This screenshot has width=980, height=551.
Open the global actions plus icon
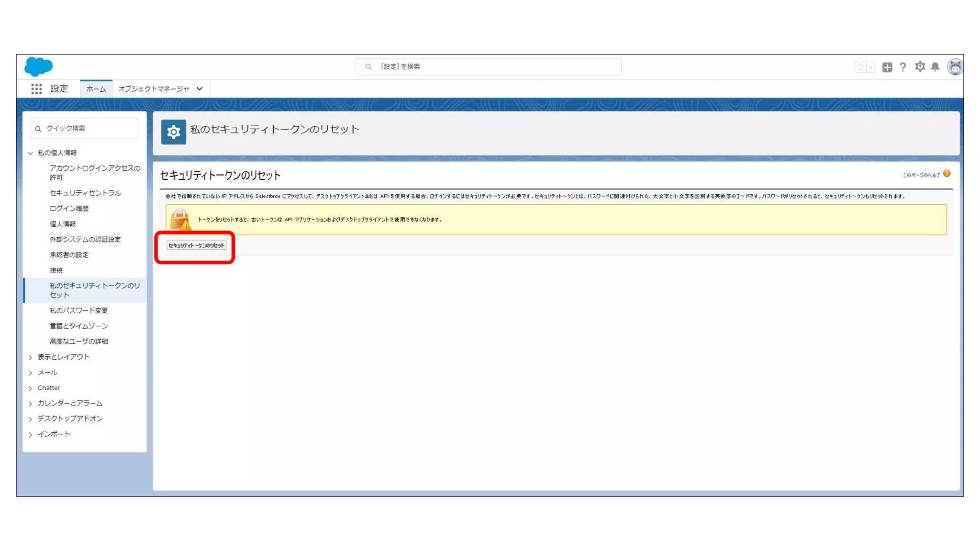tap(887, 67)
